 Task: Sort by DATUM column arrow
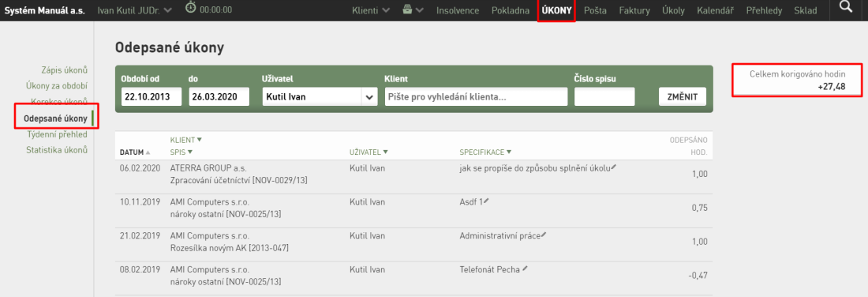tap(148, 152)
